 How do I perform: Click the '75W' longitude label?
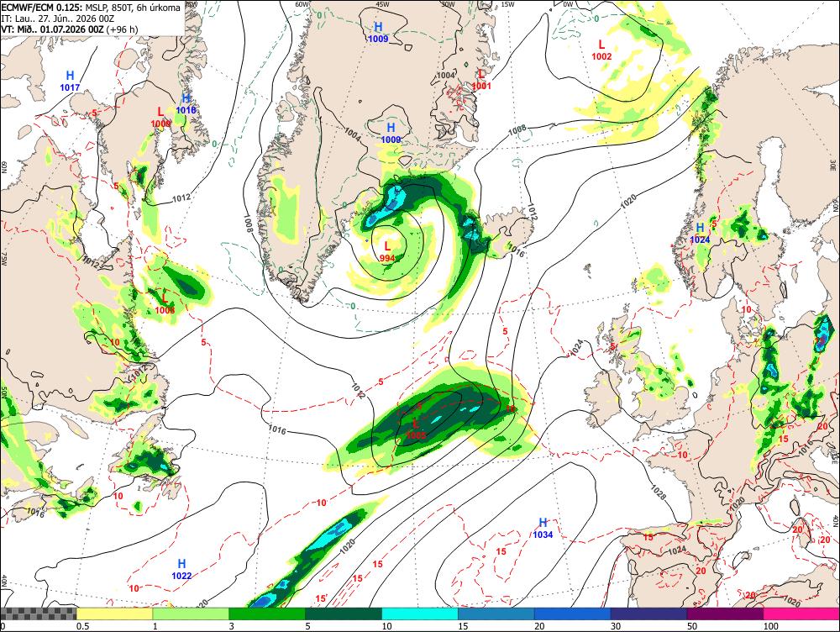[3, 260]
